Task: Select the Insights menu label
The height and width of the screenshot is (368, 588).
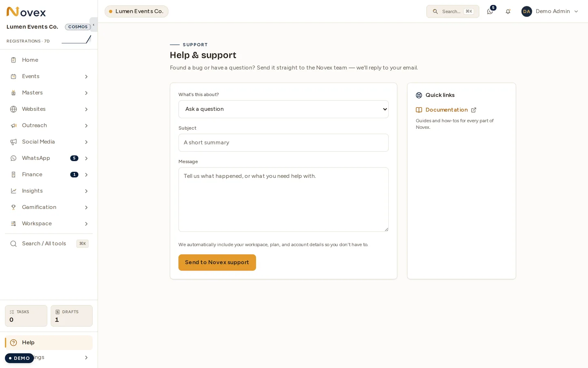Action: tap(32, 191)
